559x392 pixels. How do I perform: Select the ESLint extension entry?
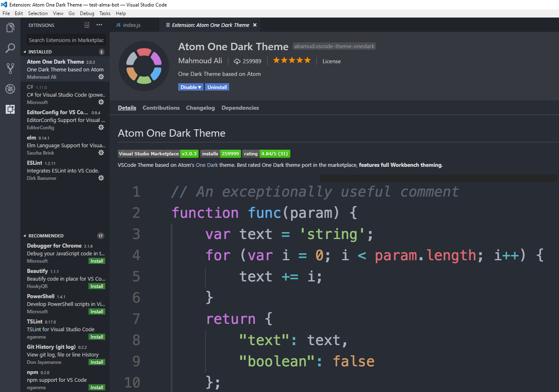[x=65, y=171]
